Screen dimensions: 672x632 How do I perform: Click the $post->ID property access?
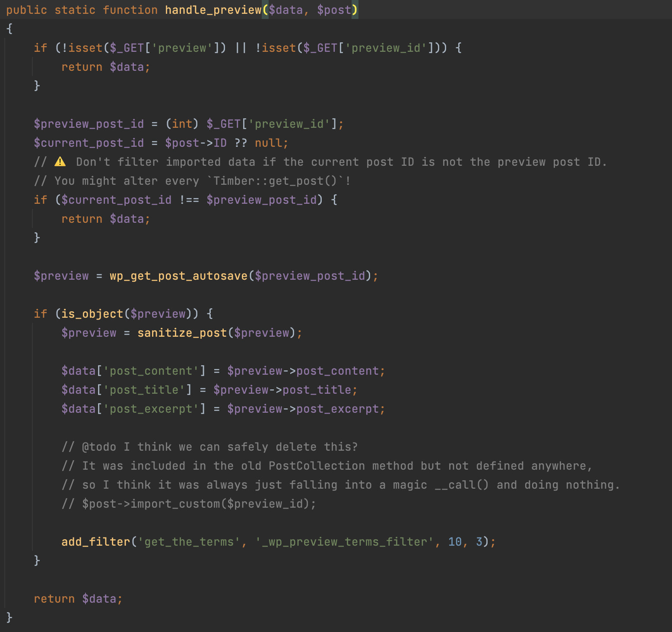point(196,143)
